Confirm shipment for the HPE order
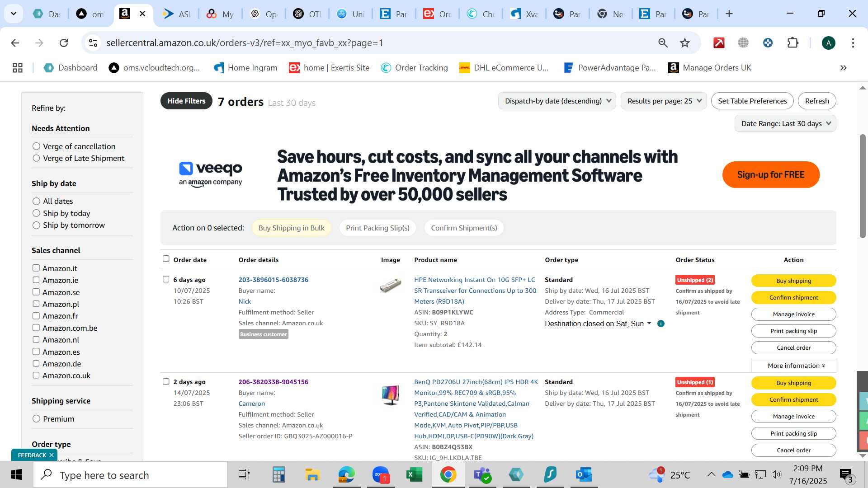Screen dimensions: 868x488 [794, 297]
